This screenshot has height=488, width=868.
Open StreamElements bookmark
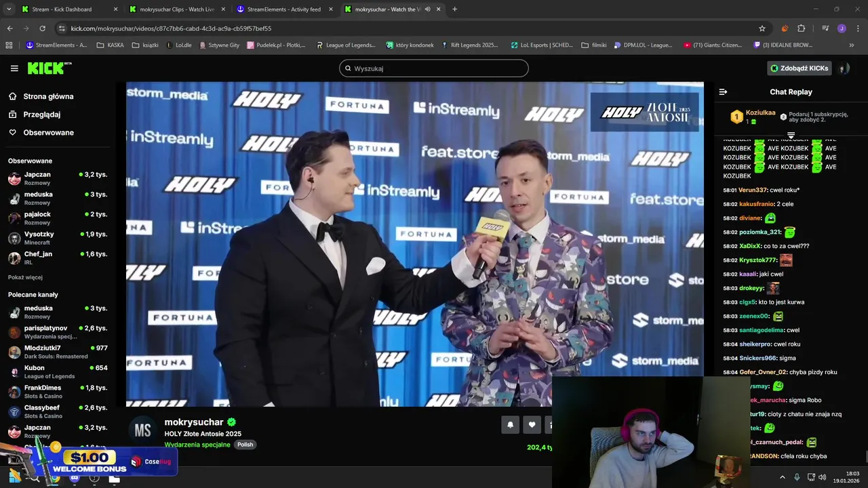(x=56, y=45)
